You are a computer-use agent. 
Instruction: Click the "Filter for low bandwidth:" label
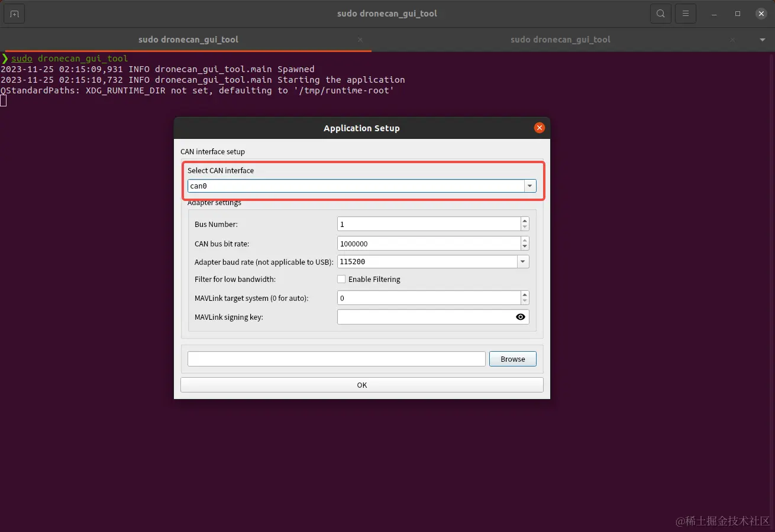coord(235,279)
